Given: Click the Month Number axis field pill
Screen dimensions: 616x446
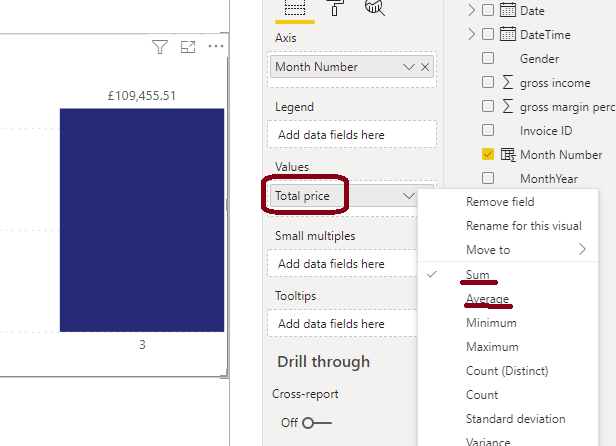Looking at the screenshot, I should tap(352, 67).
